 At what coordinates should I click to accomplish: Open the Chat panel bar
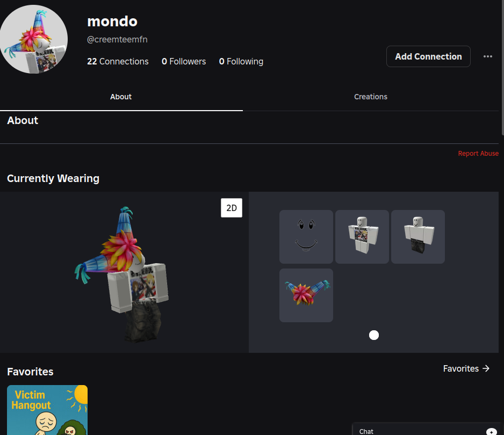click(428, 430)
